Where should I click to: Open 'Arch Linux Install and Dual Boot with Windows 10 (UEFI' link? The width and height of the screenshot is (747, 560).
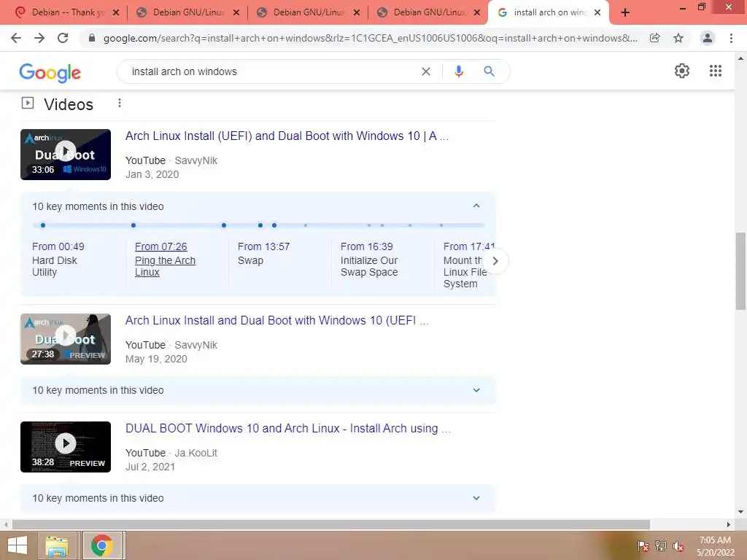click(276, 321)
